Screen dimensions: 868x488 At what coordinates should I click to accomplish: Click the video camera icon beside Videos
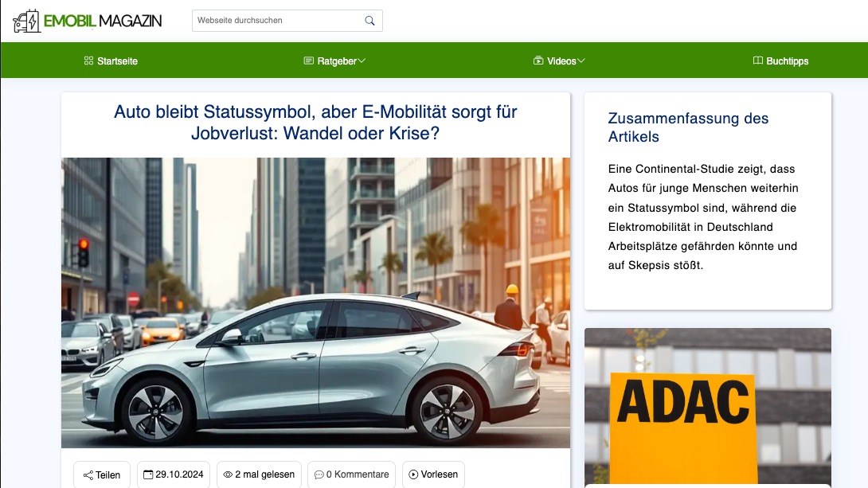point(539,60)
